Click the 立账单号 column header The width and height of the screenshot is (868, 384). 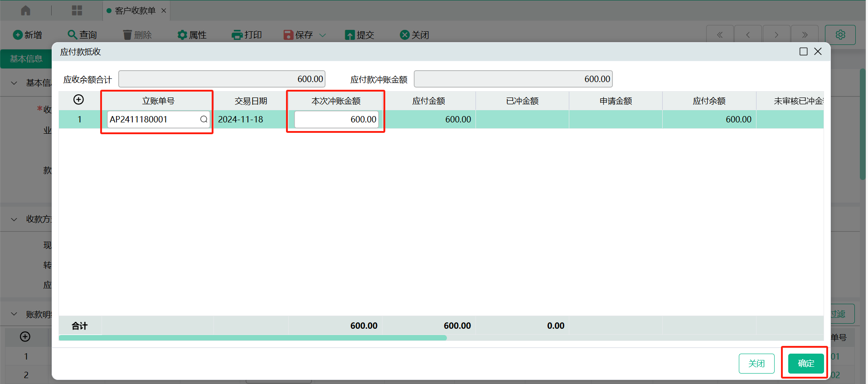(158, 101)
